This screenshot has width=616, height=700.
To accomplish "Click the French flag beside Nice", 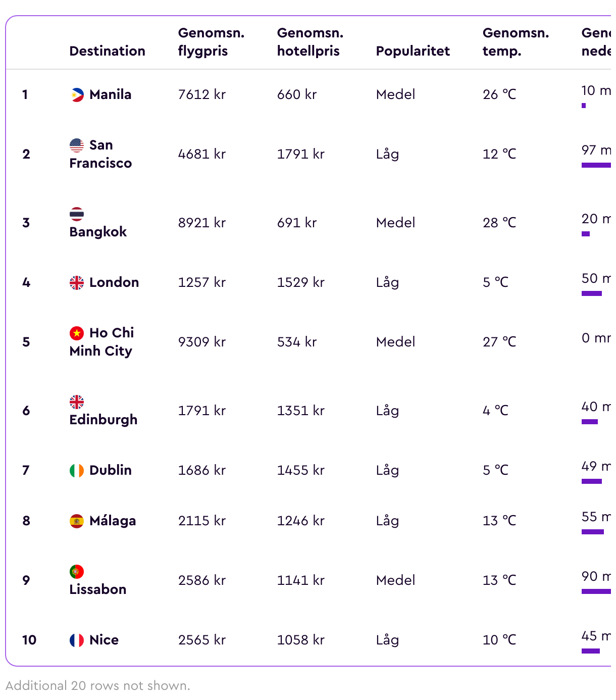I will 77,640.
